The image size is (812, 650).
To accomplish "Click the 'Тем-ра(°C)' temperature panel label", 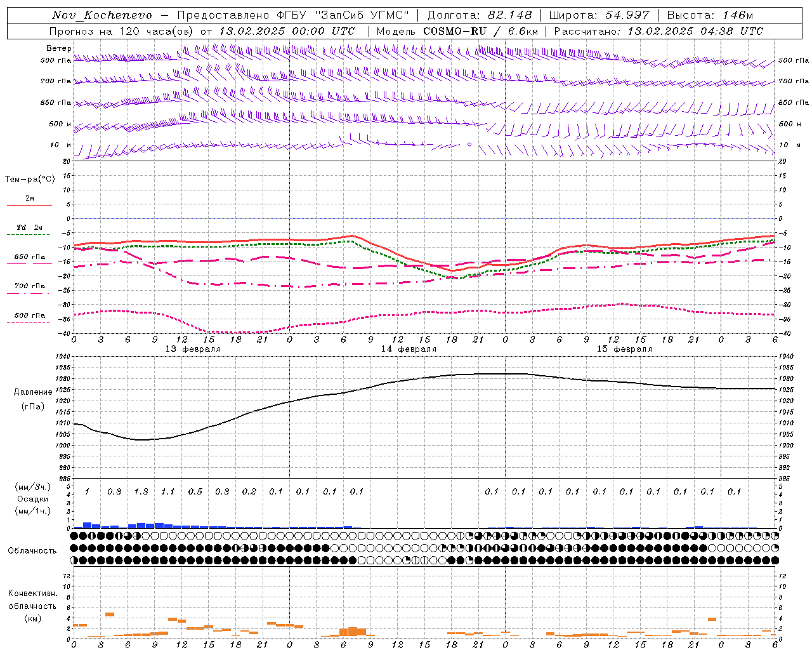I will point(30,180).
